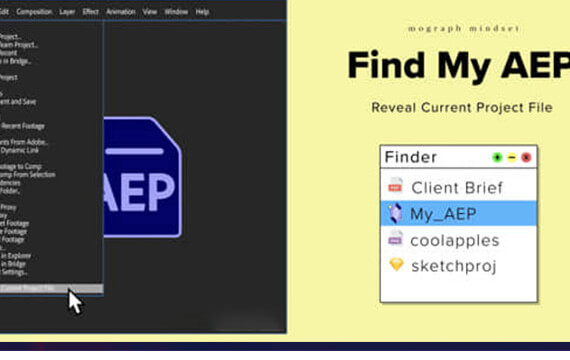Click the red close button in Finder
This screenshot has width=570, height=360.
pos(526,157)
